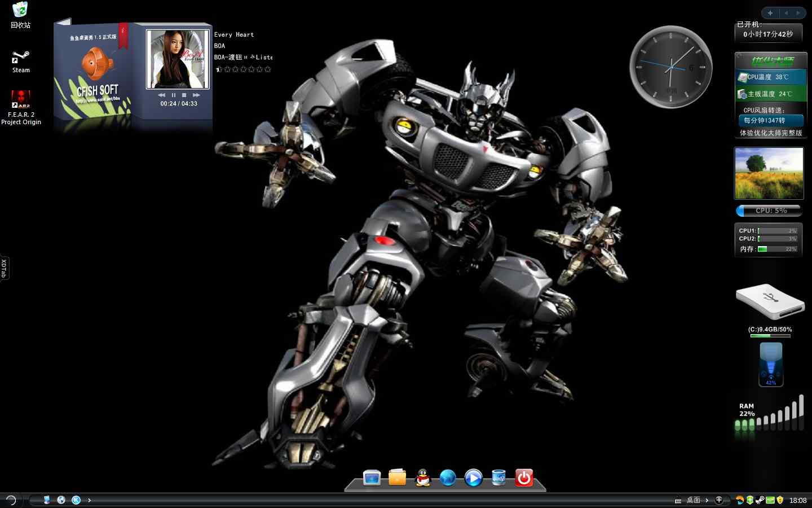Open the BoA album cover art
This screenshot has height=508, width=812.
click(178, 59)
